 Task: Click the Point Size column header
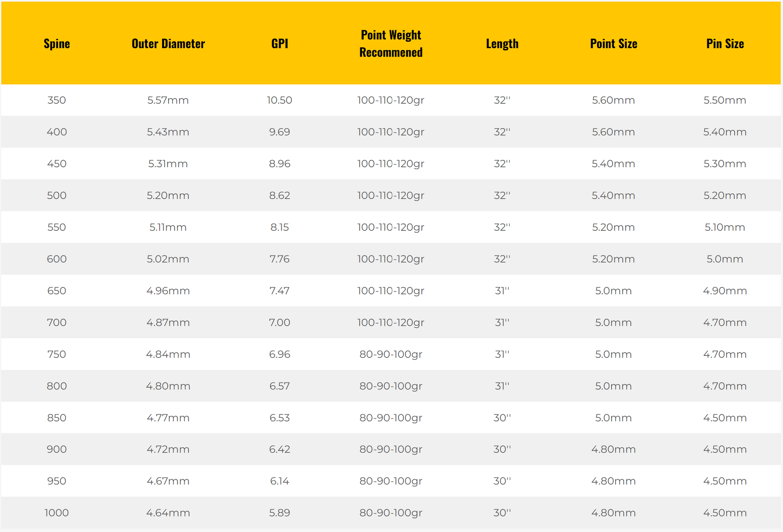tap(614, 43)
